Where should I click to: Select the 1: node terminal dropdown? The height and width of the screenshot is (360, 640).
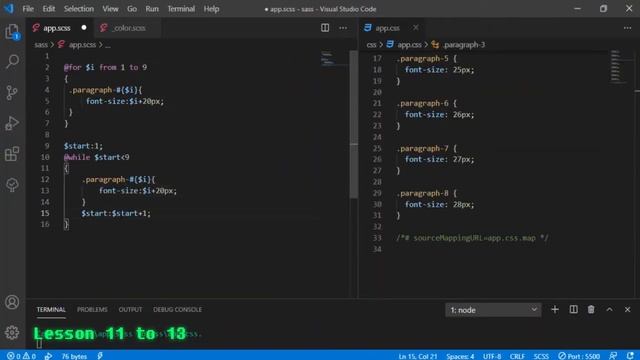493,310
